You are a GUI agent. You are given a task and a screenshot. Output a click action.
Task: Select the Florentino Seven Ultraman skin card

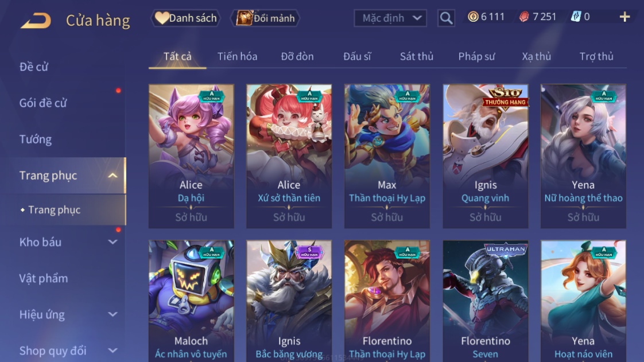point(486,301)
